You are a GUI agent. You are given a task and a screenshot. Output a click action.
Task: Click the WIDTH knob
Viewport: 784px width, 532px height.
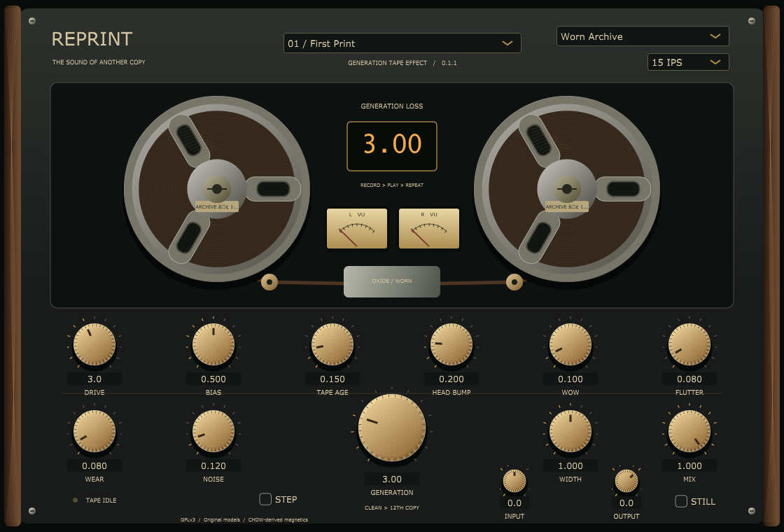[570, 431]
